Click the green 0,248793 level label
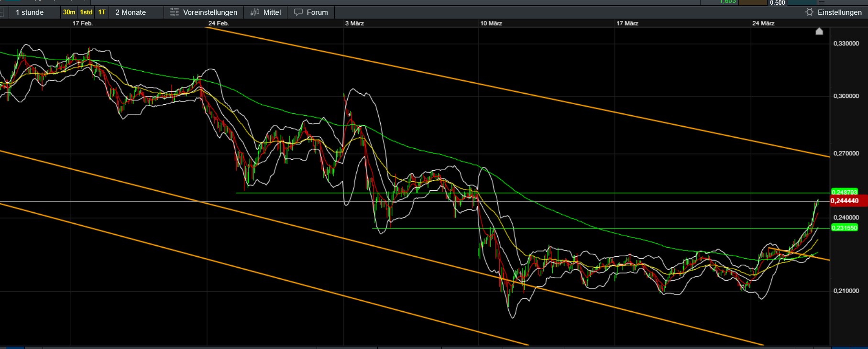The image size is (868, 349). pos(845,192)
